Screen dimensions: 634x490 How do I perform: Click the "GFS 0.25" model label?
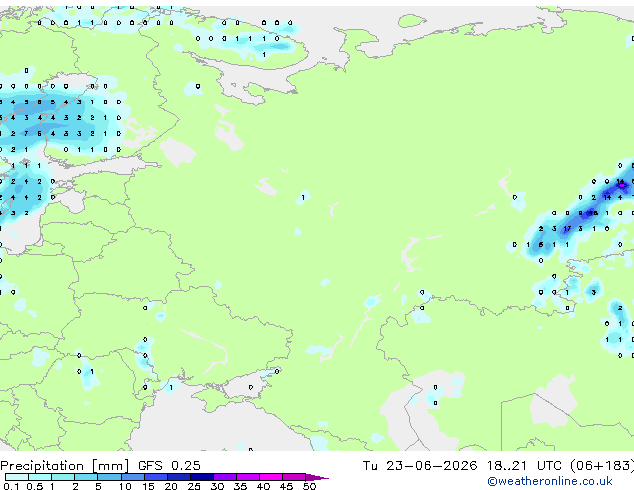(x=169, y=465)
